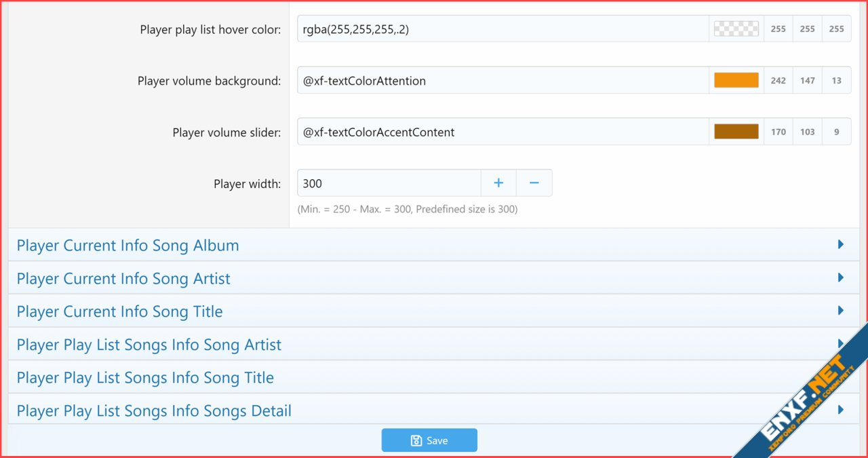Click green value 103 of volume slider
868x458 pixels.
click(808, 132)
